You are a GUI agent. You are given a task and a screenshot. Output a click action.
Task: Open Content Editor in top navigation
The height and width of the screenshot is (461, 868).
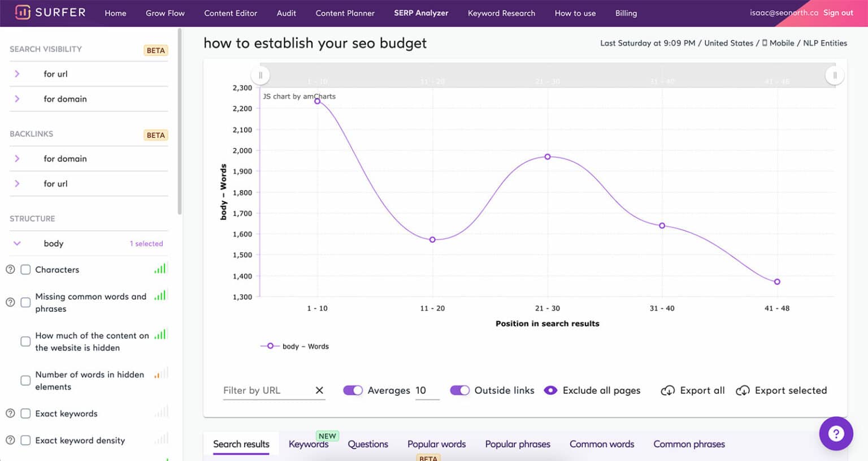231,13
